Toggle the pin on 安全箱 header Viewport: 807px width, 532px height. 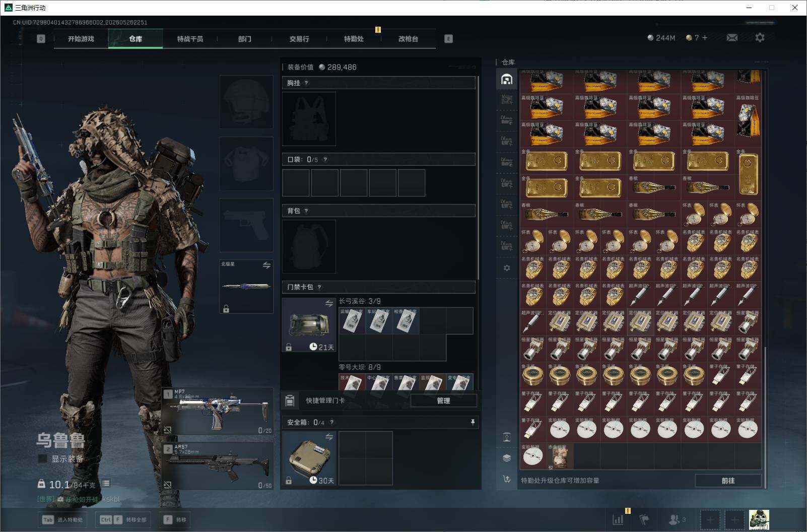(x=473, y=422)
